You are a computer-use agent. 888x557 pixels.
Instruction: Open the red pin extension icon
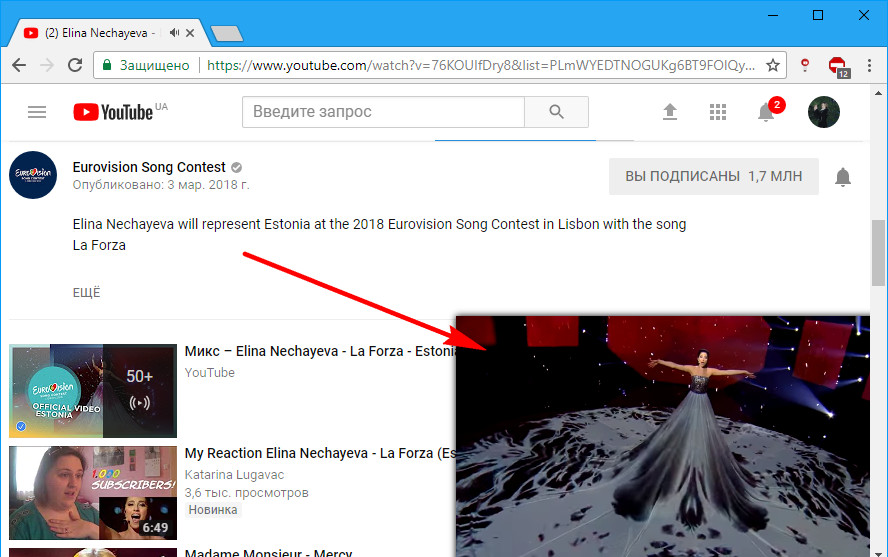[x=805, y=65]
